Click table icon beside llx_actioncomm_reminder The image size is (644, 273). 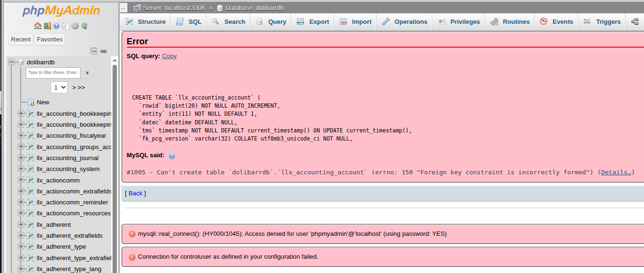(31, 202)
